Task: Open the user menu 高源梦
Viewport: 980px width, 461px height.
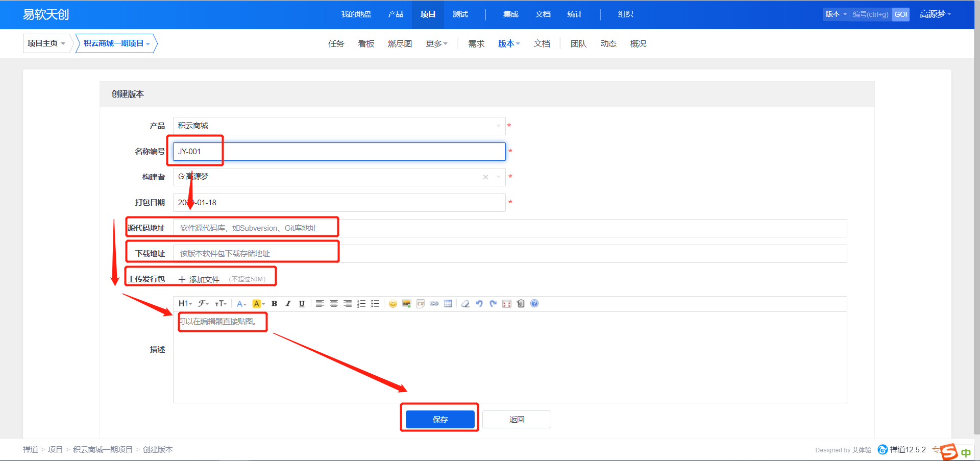Action: (935, 14)
